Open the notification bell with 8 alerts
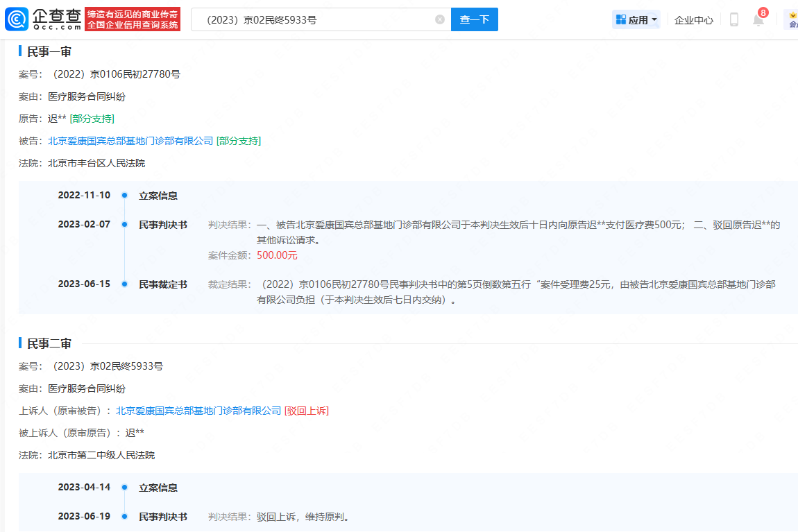 [758, 19]
